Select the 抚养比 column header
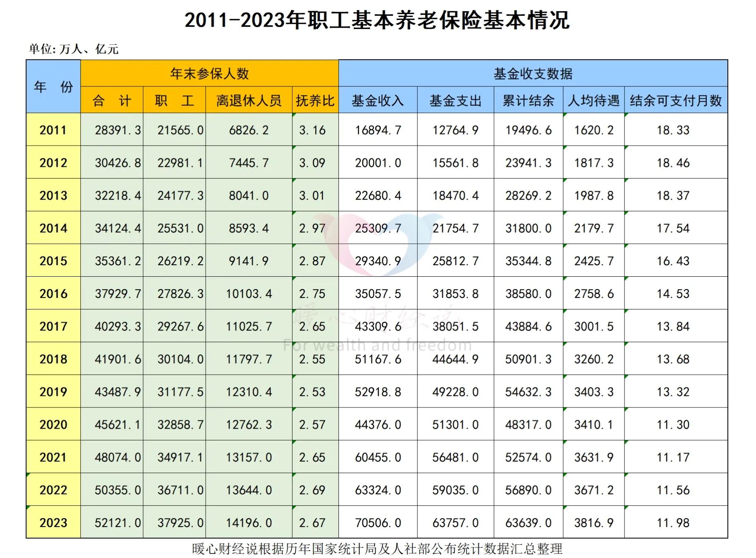Screen dimensions: 756x558 coord(315,100)
